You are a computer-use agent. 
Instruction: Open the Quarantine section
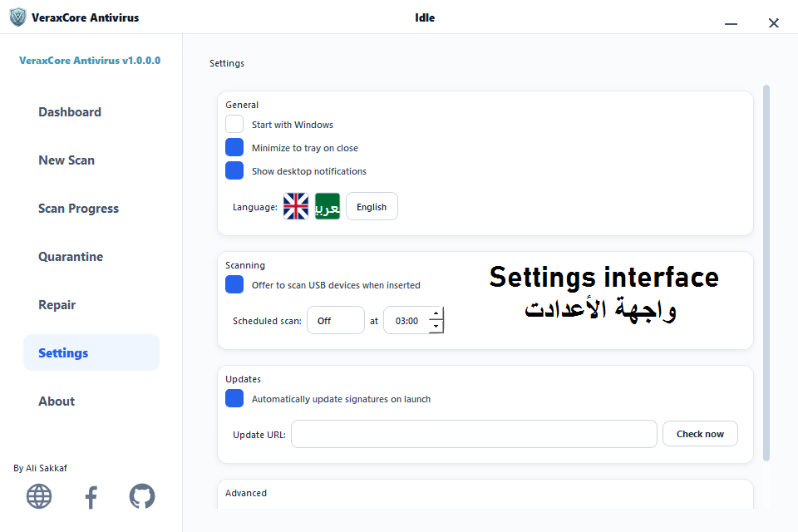click(x=71, y=257)
